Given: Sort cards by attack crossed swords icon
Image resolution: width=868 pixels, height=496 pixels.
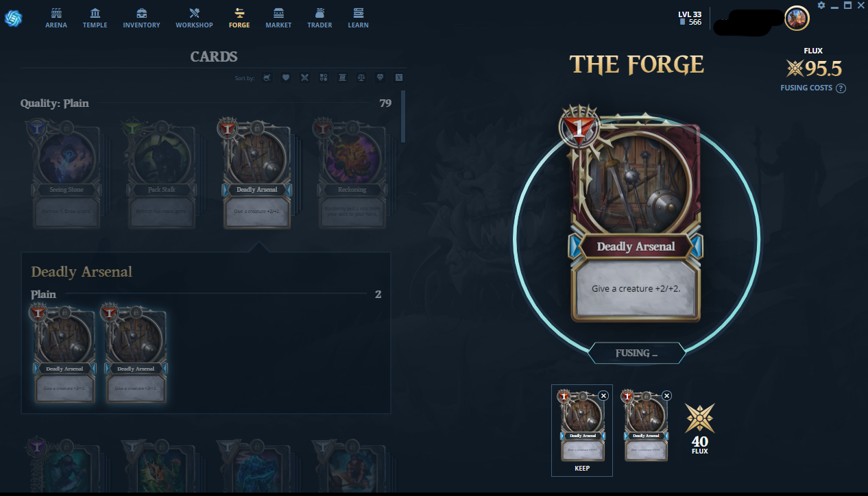Looking at the screenshot, I should [x=305, y=78].
